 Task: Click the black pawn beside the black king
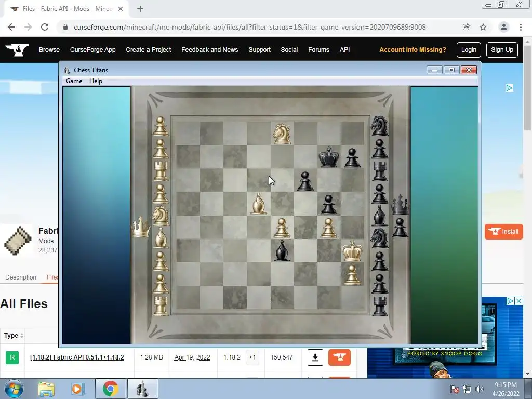pos(352,158)
